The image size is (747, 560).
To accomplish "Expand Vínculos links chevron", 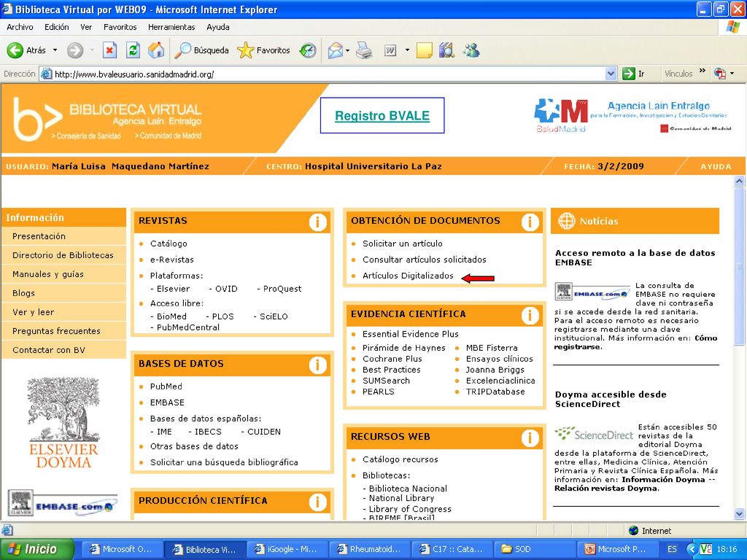I will point(703,71).
